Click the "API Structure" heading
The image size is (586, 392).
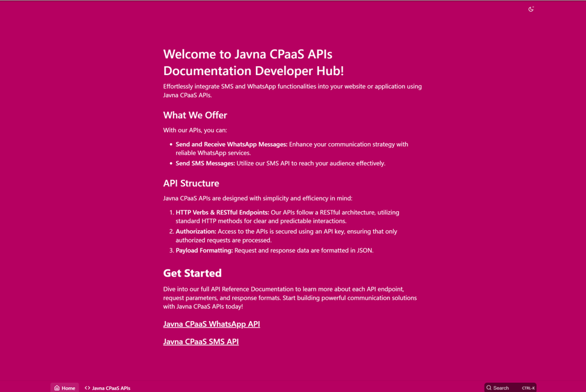[191, 183]
